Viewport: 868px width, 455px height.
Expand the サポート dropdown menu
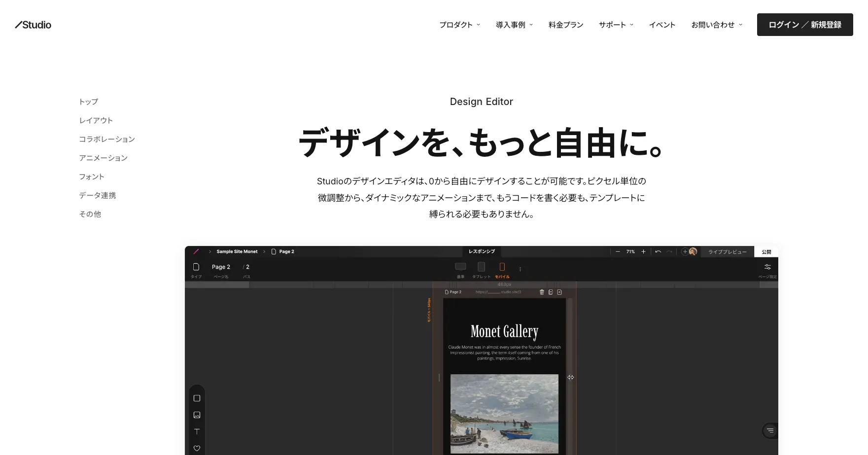pyautogui.click(x=616, y=25)
